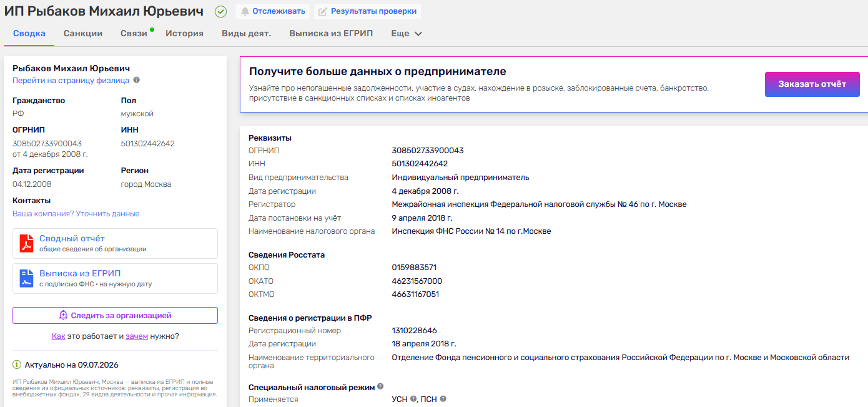Click the Сведения Росстата heading
The image size is (868, 407).
[x=287, y=255]
